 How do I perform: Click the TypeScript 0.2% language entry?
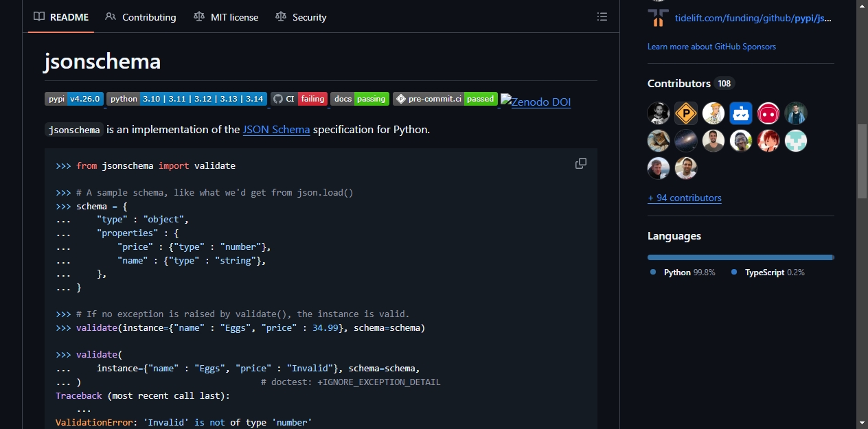pyautogui.click(x=768, y=273)
